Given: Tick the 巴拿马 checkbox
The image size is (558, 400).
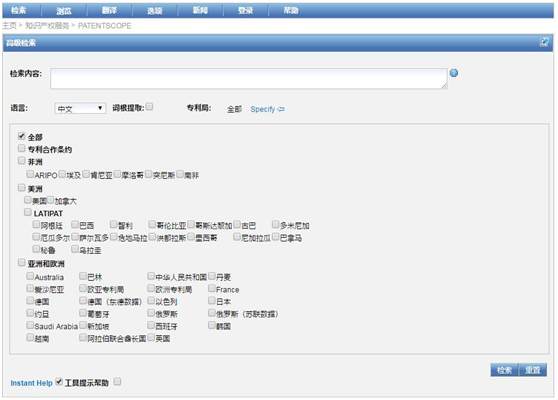Looking at the screenshot, I should click(276, 237).
